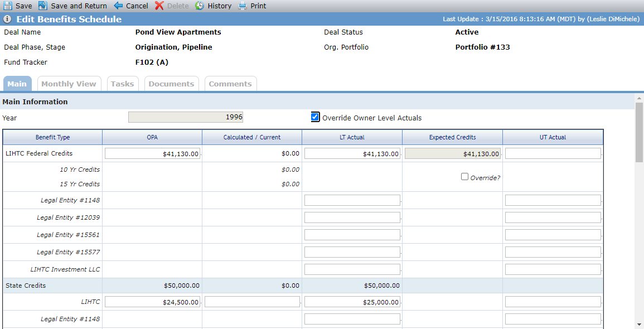This screenshot has height=329, width=644.
Task: Switch to the Tasks tab
Action: point(123,84)
